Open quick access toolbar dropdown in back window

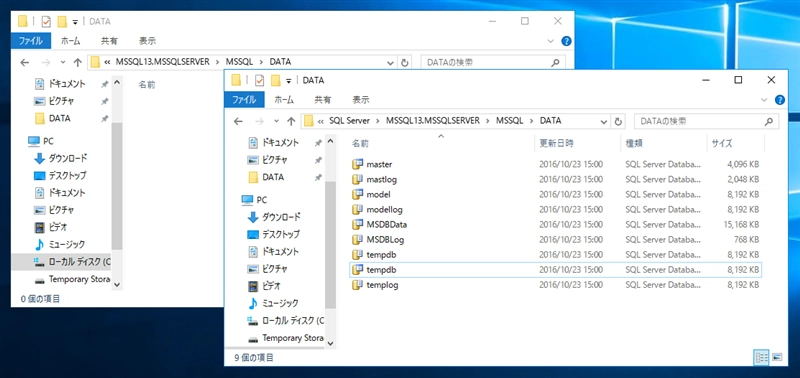[75, 21]
